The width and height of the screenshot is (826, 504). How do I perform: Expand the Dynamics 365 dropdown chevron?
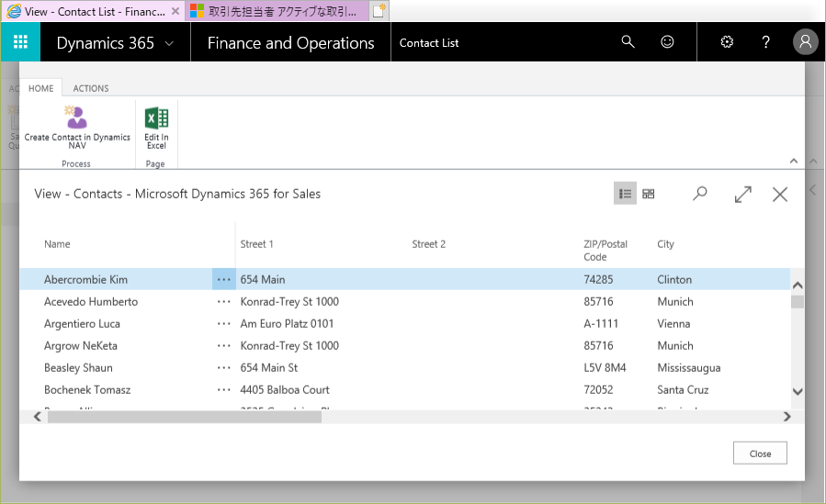pyautogui.click(x=169, y=43)
